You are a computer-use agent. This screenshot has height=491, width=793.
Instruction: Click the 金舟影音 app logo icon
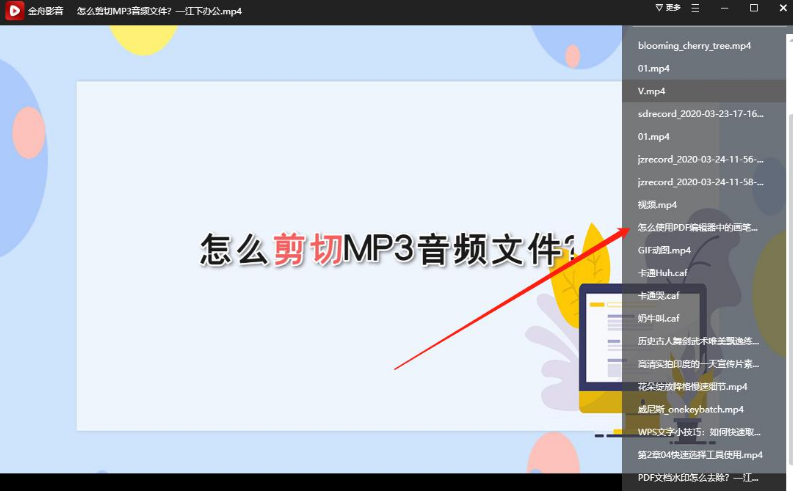coord(14,10)
